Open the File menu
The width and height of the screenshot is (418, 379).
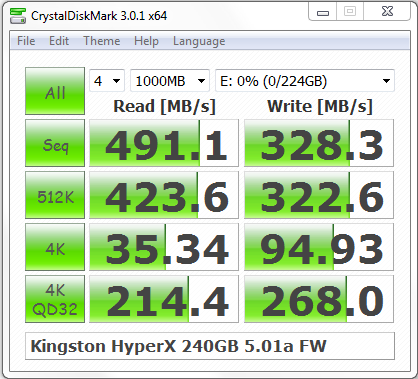point(26,41)
